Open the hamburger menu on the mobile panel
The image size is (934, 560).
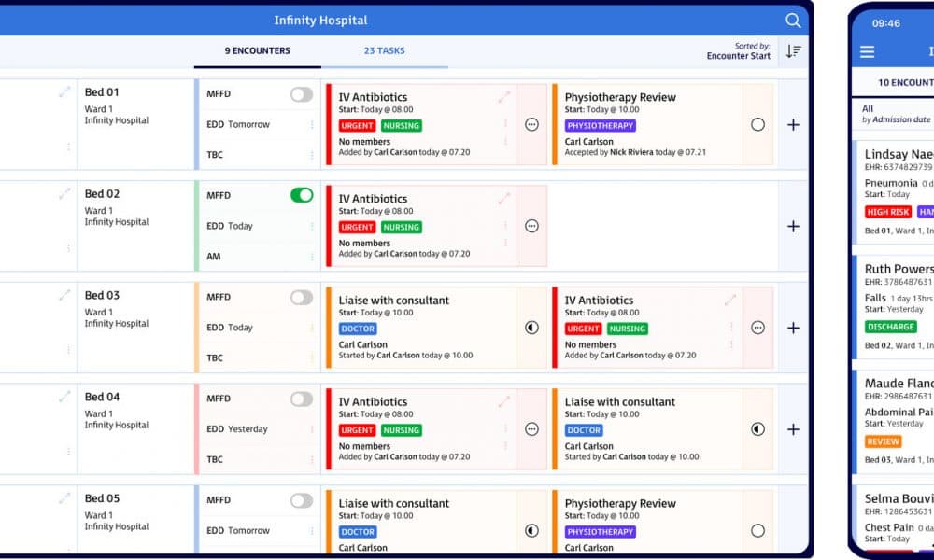tap(868, 50)
